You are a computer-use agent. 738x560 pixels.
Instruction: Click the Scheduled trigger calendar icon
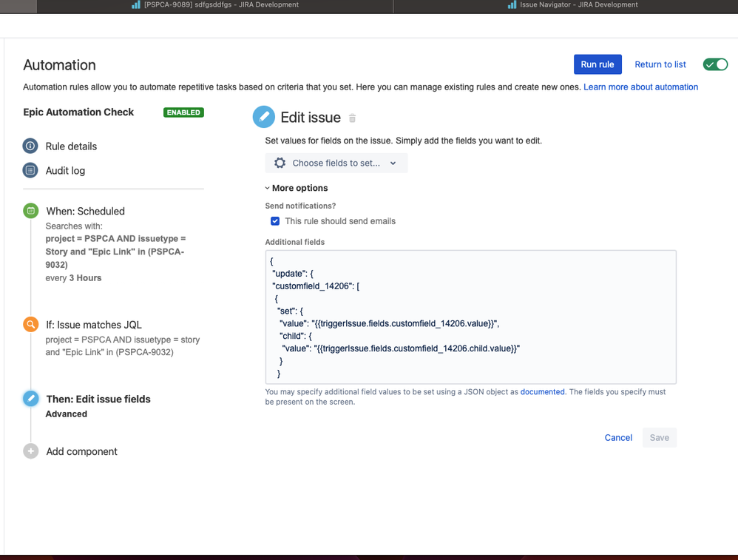(x=30, y=211)
